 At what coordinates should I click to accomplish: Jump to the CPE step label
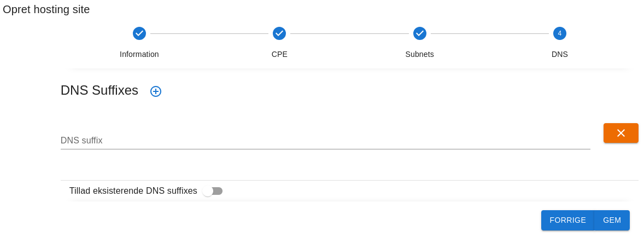pyautogui.click(x=279, y=54)
